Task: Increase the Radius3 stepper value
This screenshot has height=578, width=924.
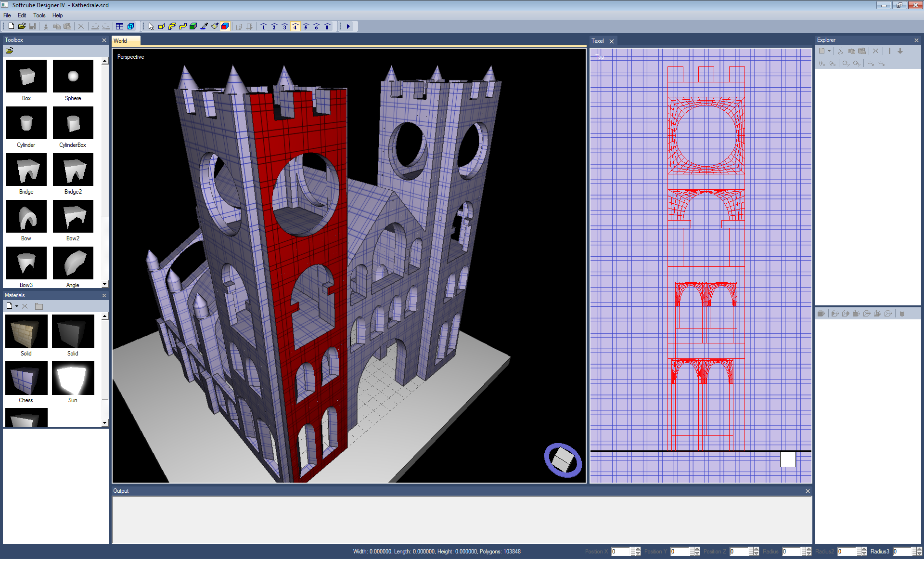Action: [919, 549]
